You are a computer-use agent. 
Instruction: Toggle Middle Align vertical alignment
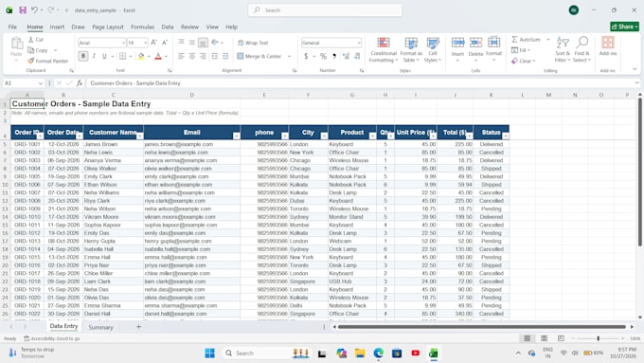192,43
